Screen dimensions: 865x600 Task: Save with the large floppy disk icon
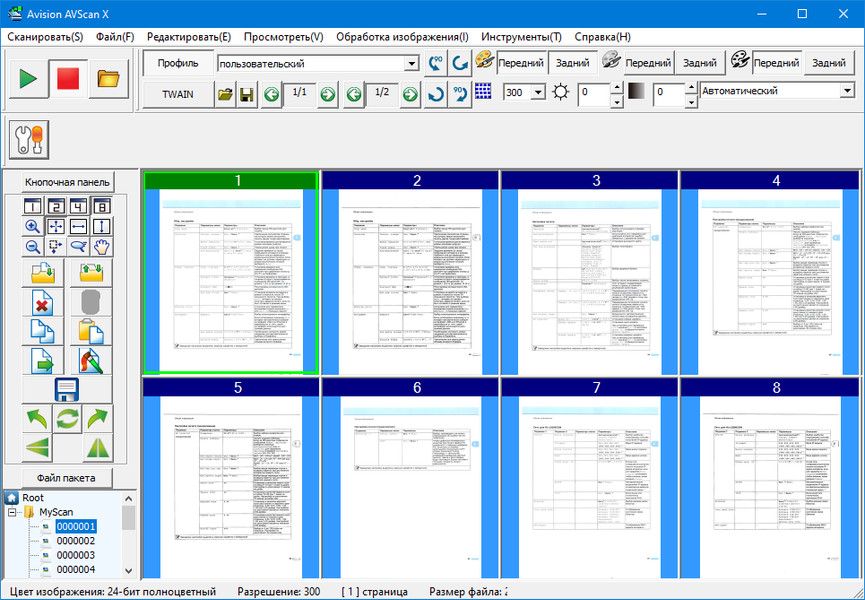point(67,389)
